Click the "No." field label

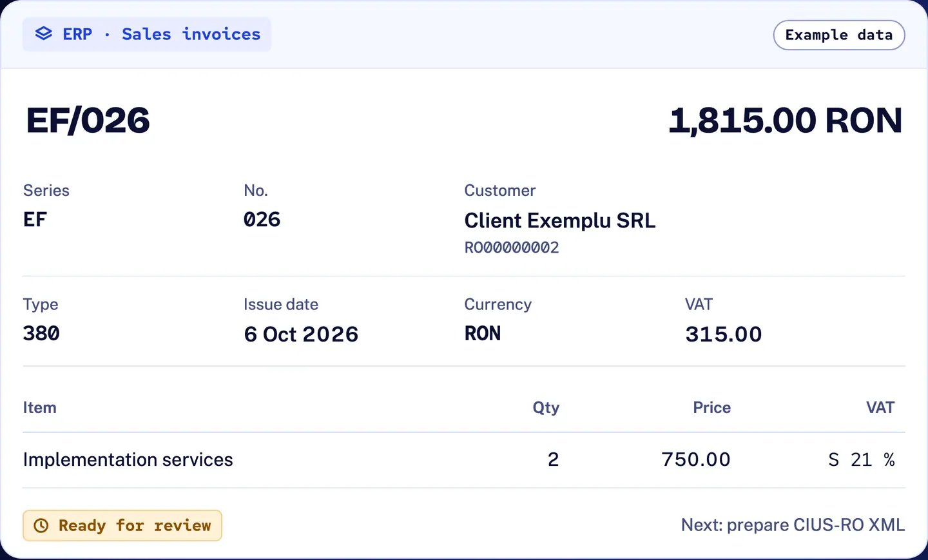[256, 191]
